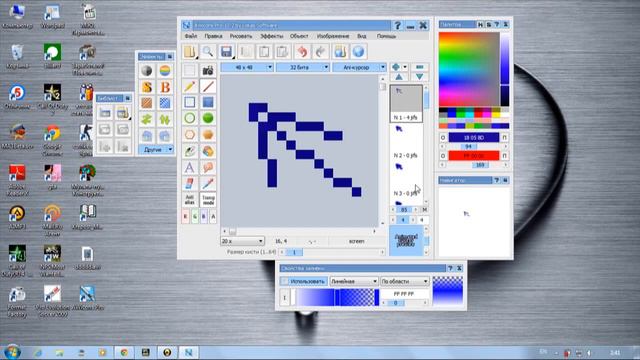Open the Помощь menu
This screenshot has width=640, height=360.
[x=386, y=36]
